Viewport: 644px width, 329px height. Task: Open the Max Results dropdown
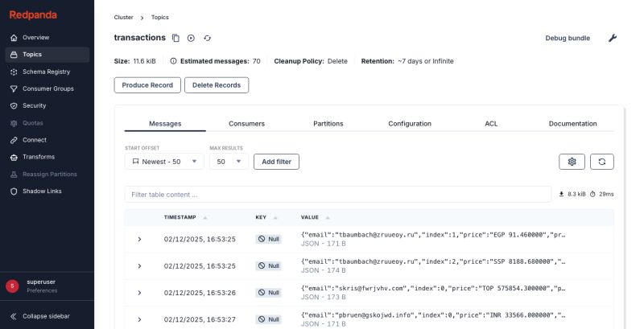(x=229, y=162)
